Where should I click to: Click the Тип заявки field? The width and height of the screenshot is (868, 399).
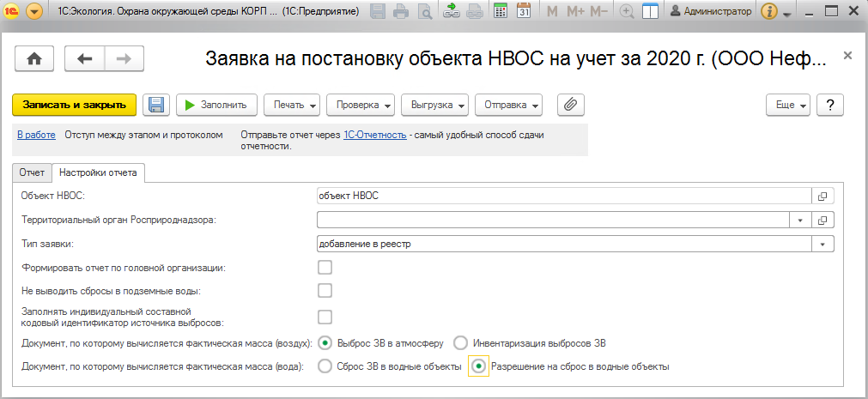(x=564, y=244)
